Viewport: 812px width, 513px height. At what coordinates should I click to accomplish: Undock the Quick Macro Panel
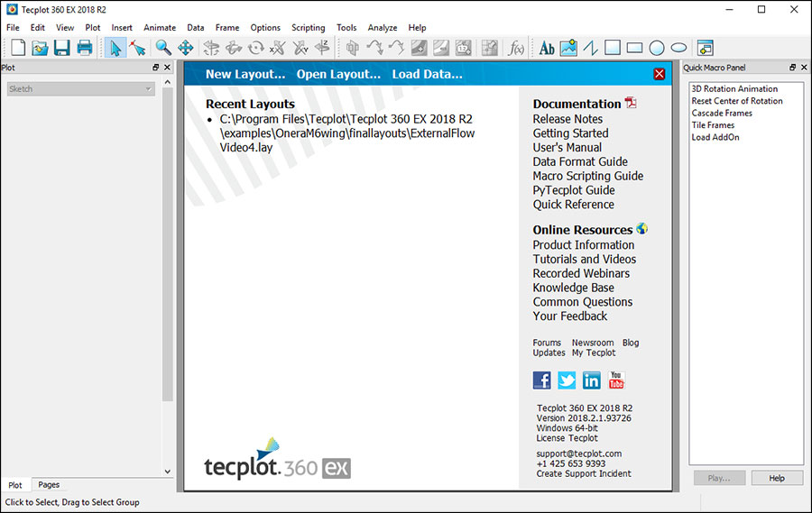[792, 68]
